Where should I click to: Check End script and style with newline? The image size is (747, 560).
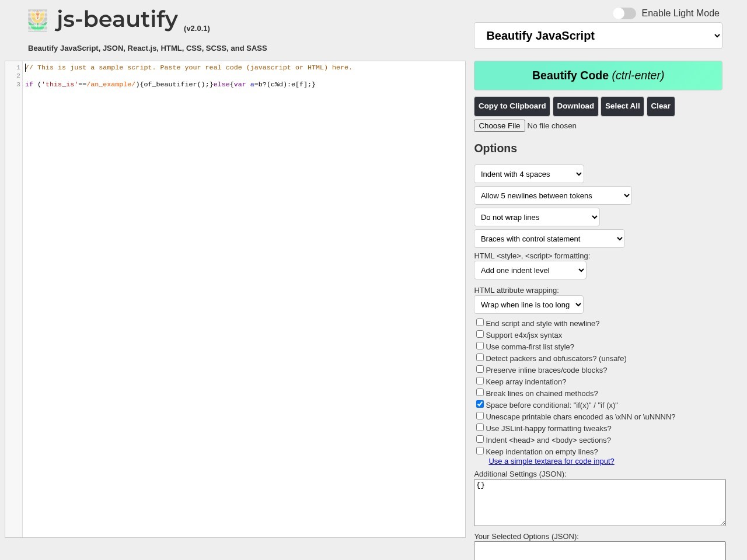coord(480,323)
